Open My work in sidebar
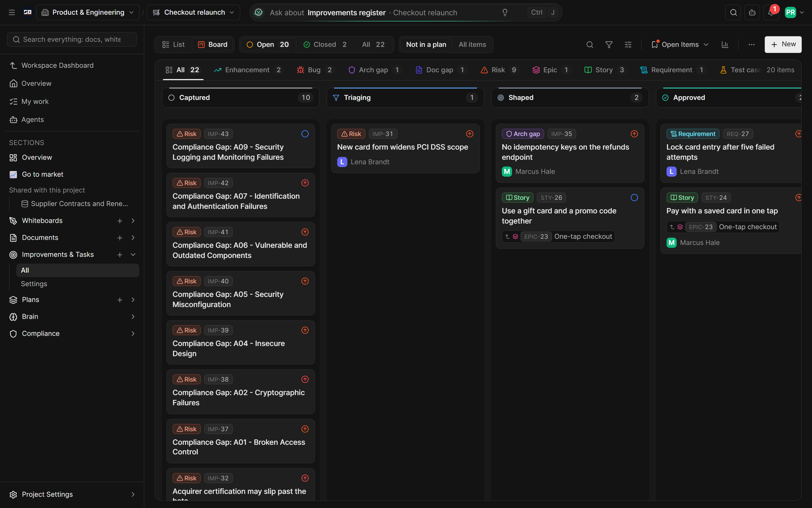Image resolution: width=812 pixels, height=508 pixels. (35, 102)
